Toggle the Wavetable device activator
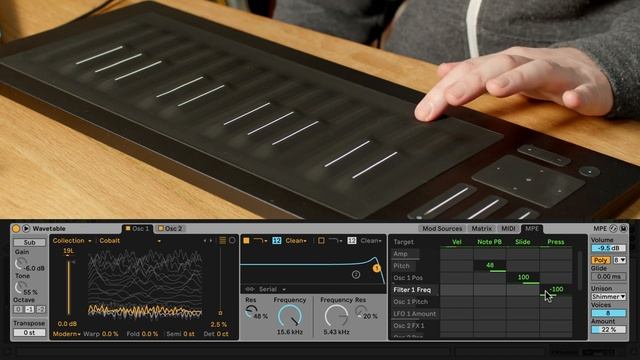640x360 pixels. point(16,229)
